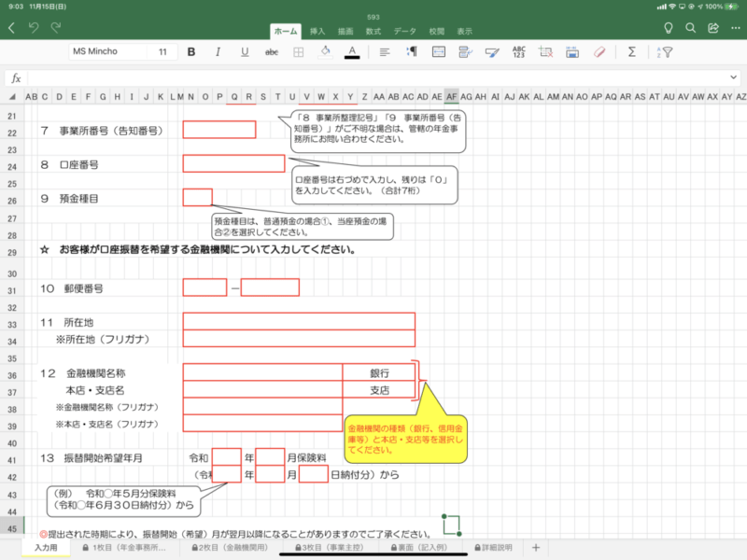Click callout about 口座番号は右づめ

374,185
